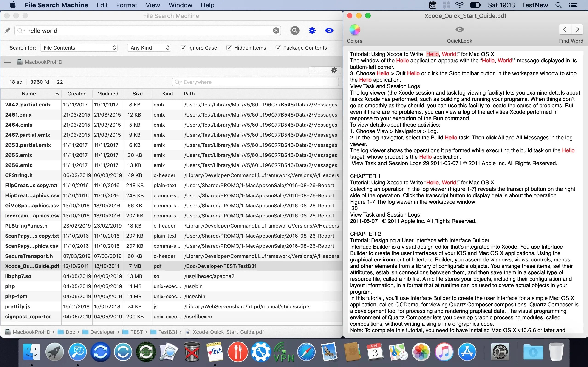Sort results by the Size column
588x367 pixels.
tap(138, 94)
